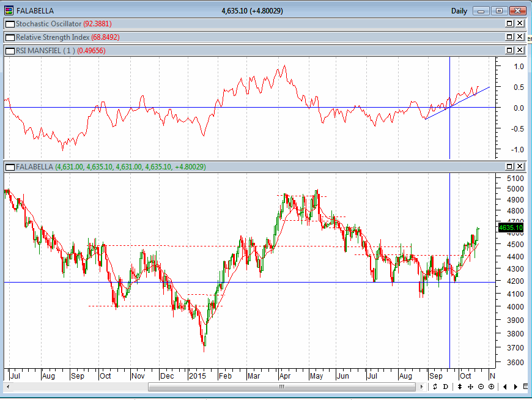The image size is (532, 400).
Task: Click the horizontal scrollbar thumb
Action: tap(282, 387)
